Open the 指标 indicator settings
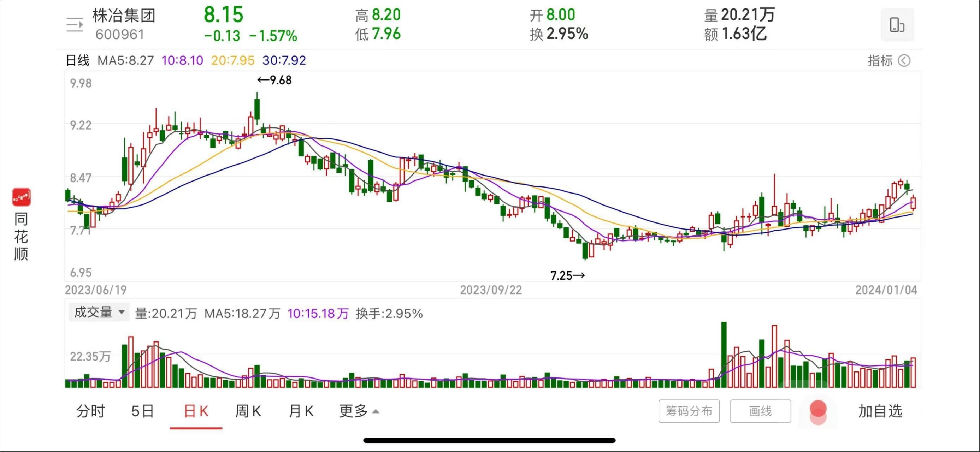 tap(880, 60)
